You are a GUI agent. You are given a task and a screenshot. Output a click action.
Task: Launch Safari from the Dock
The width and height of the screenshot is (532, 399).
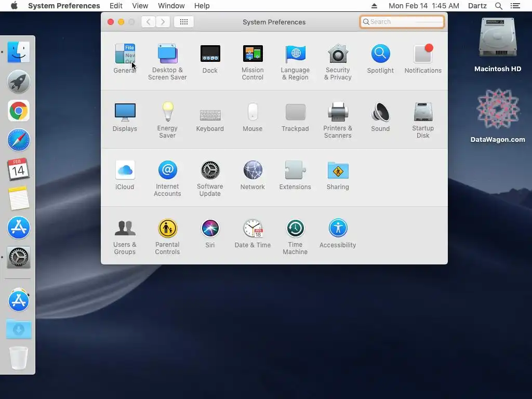point(19,140)
